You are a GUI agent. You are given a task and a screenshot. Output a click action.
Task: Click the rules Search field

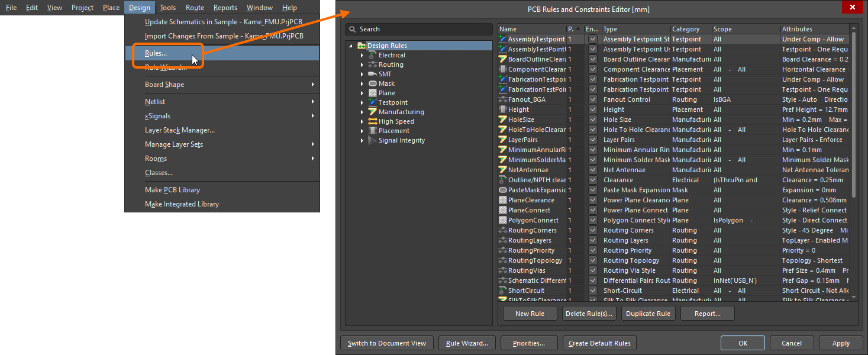(423, 29)
